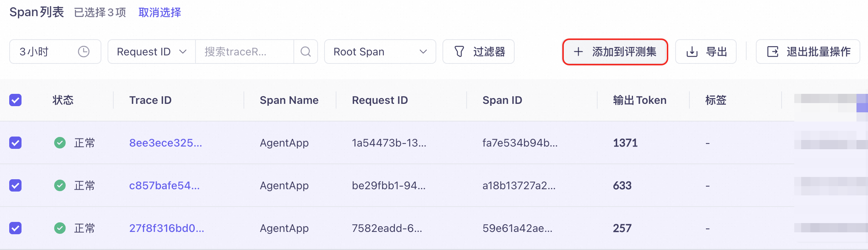Toggle the select-all header checkbox
The height and width of the screenshot is (250, 868).
(15, 100)
